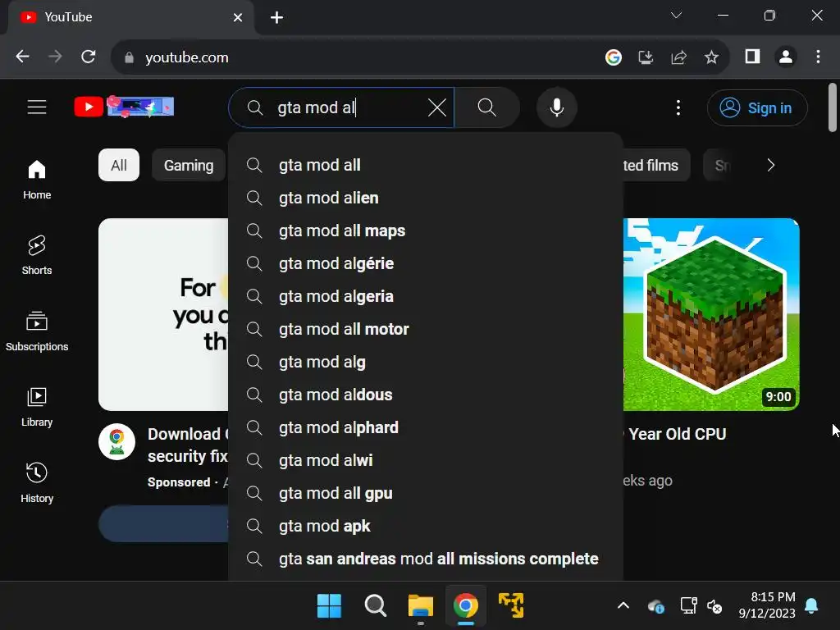This screenshot has height=630, width=840.
Task: Share this page from address bar
Action: click(678, 57)
